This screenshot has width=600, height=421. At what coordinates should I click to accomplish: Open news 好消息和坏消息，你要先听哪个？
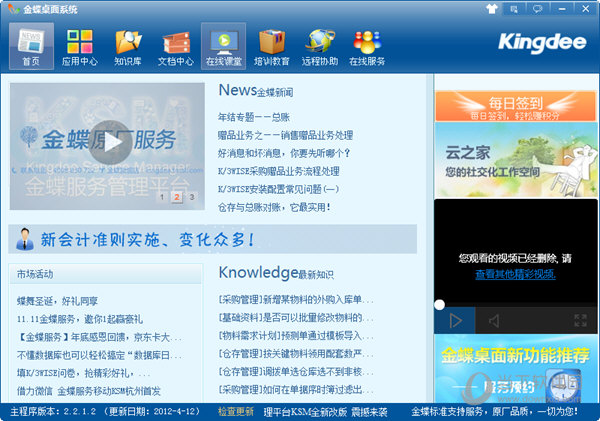[x=284, y=153]
